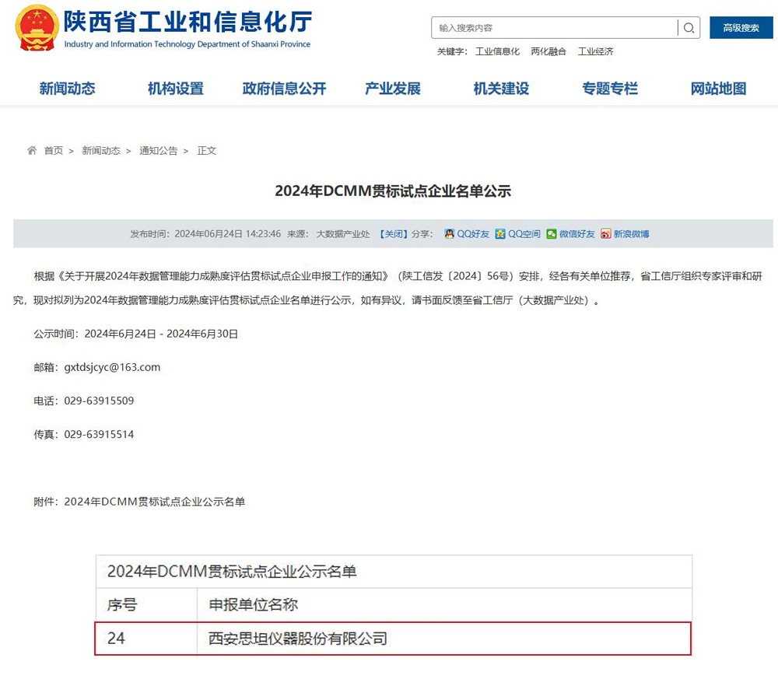778x700 pixels.
Task: Click the 陕西省工业和信息化厅 header title
Action: click(187, 21)
